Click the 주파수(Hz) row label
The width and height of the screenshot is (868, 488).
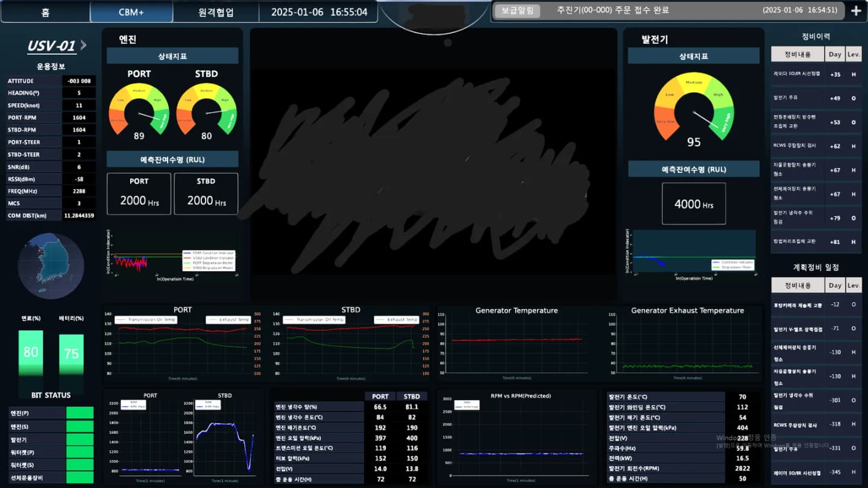pyautogui.click(x=666, y=448)
